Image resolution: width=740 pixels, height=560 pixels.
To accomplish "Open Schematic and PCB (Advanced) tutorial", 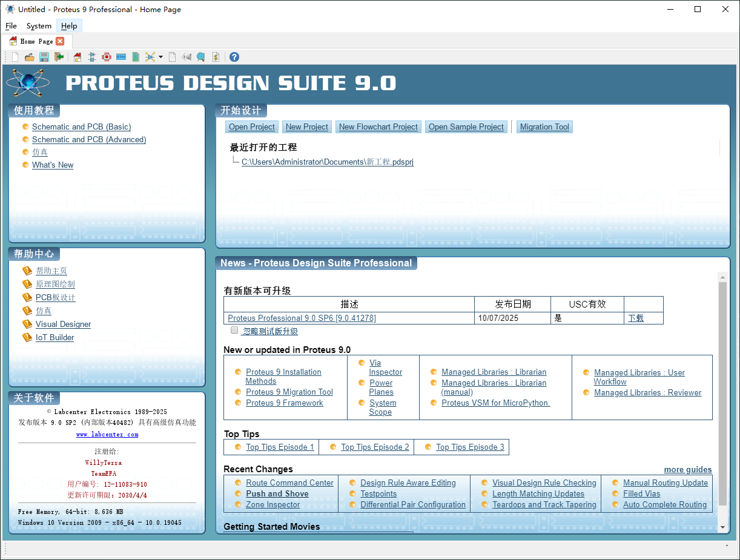I will [x=89, y=139].
